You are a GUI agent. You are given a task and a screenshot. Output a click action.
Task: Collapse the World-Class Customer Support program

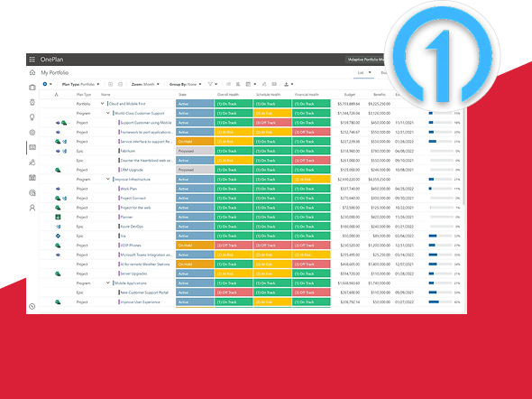(108, 113)
